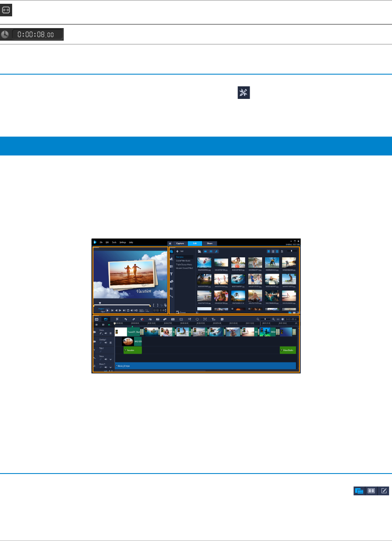Image resolution: width=392 pixels, height=541 pixels.
Task: Open the Title (T) library category
Action: click(x=171, y=274)
